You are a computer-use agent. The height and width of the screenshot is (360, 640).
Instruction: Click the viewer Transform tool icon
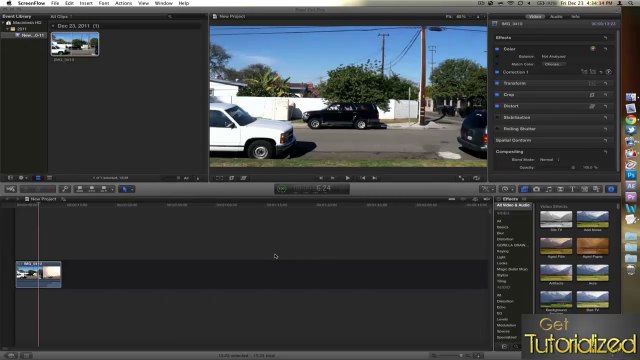(x=220, y=178)
